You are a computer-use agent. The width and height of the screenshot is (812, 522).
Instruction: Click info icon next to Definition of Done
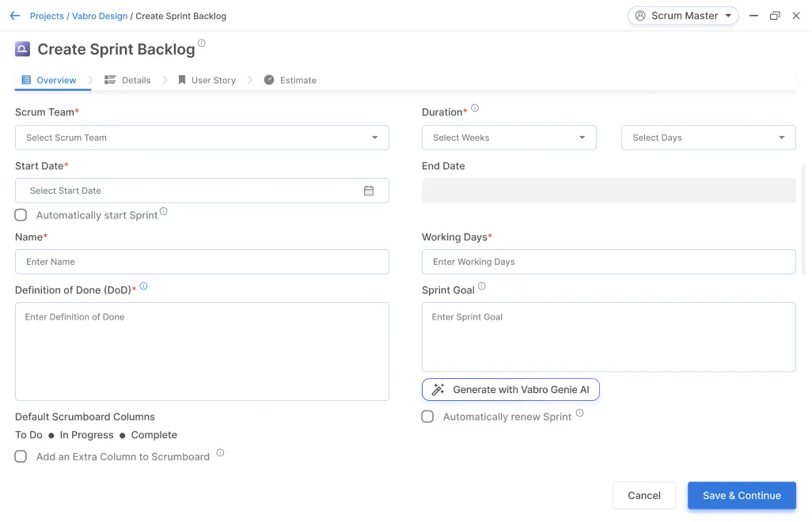pos(143,286)
